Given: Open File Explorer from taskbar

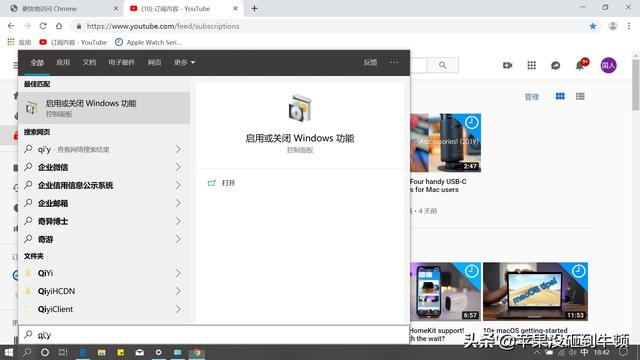Looking at the screenshot, I should (102, 352).
